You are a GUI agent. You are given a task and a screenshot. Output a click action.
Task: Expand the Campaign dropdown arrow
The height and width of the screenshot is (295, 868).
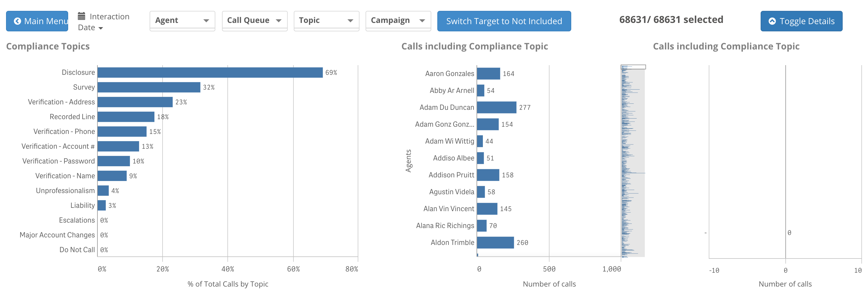coord(422,21)
